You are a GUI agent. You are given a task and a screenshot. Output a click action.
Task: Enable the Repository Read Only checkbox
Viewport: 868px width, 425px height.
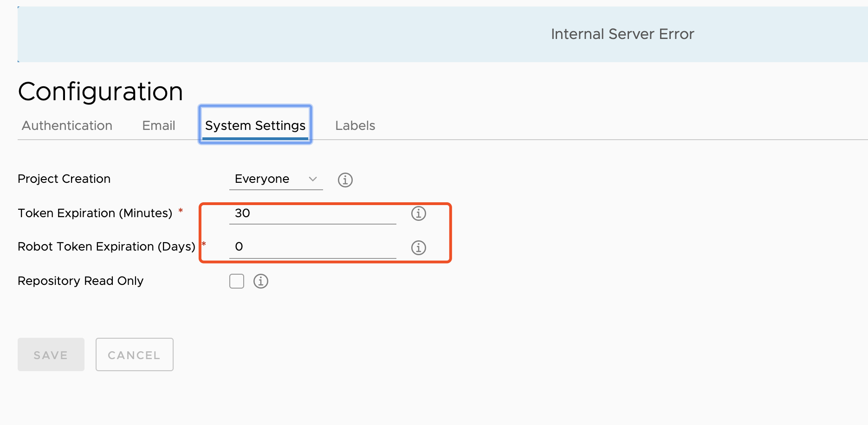pos(237,281)
